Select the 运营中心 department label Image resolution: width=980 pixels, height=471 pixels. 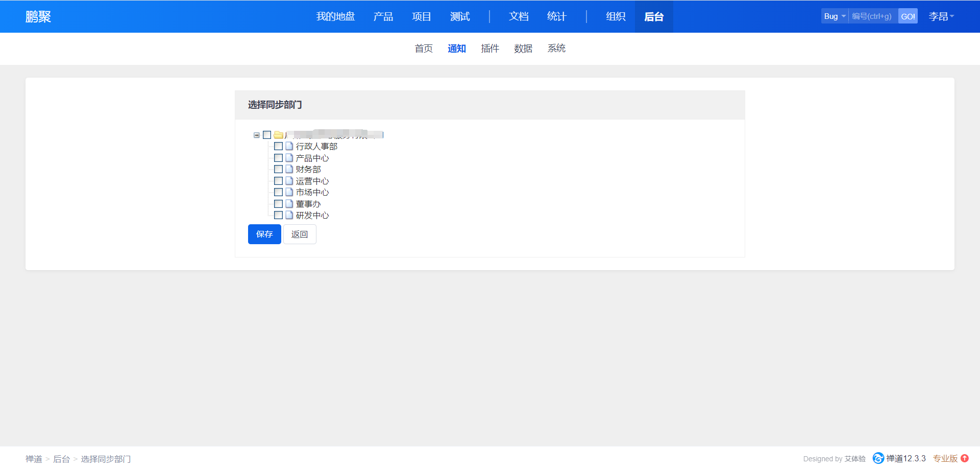(x=312, y=181)
